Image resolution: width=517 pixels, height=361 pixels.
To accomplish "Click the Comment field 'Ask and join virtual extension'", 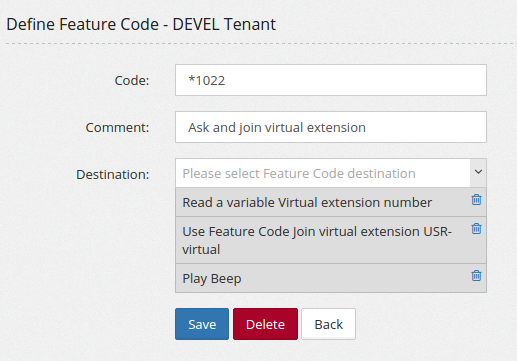I will (x=331, y=127).
